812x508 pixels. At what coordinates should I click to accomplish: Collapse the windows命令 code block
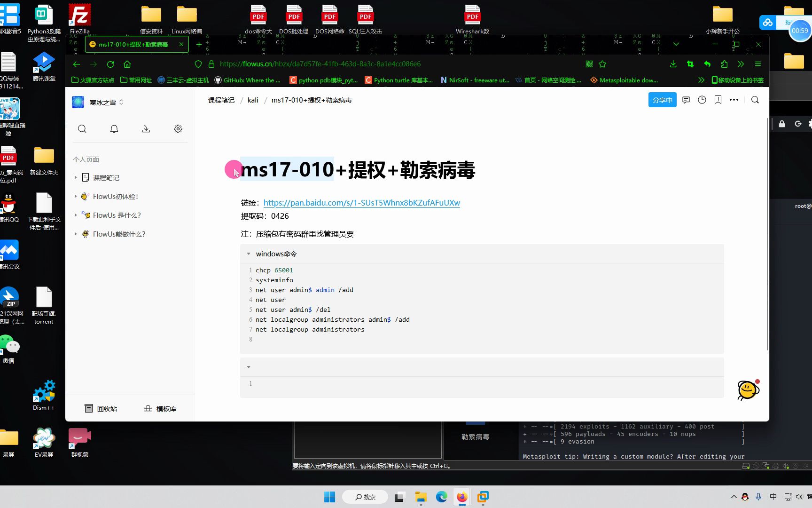[249, 254]
